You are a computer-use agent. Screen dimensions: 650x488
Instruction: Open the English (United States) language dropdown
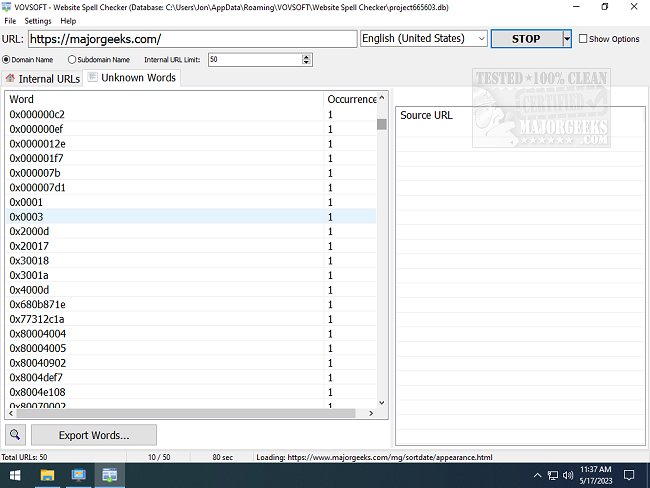point(423,39)
